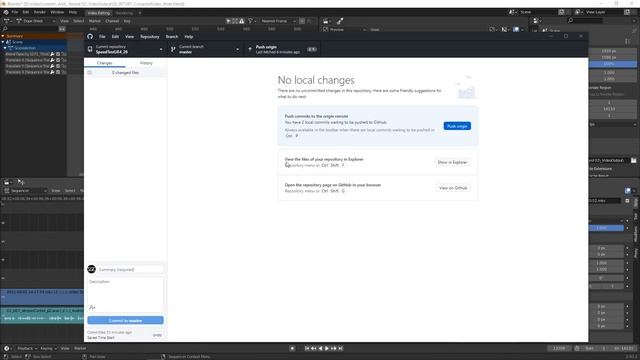Select the Changes tab
640x360 pixels.
[104, 63]
